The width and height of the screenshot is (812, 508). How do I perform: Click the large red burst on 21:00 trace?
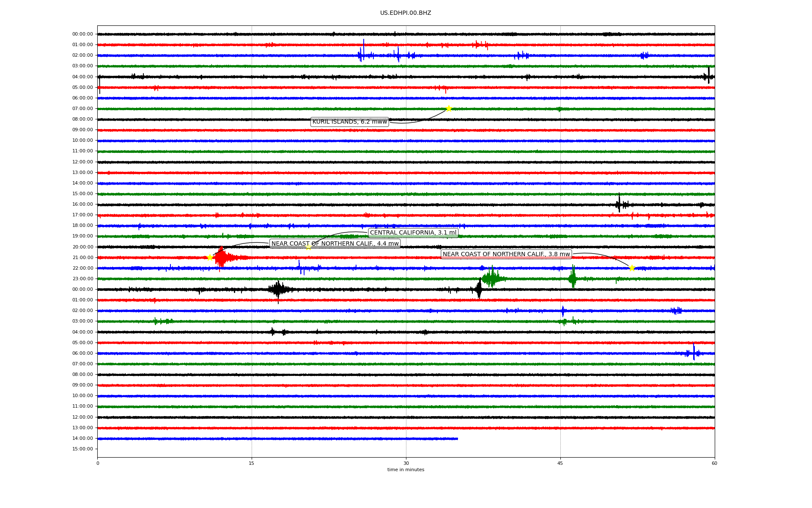(221, 257)
